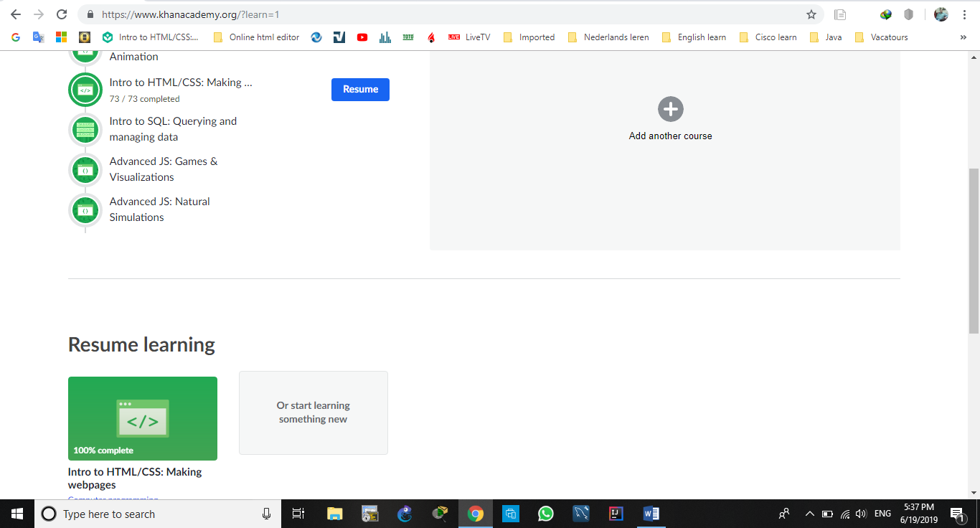Click the 100% complete green course thumbnail

143,418
